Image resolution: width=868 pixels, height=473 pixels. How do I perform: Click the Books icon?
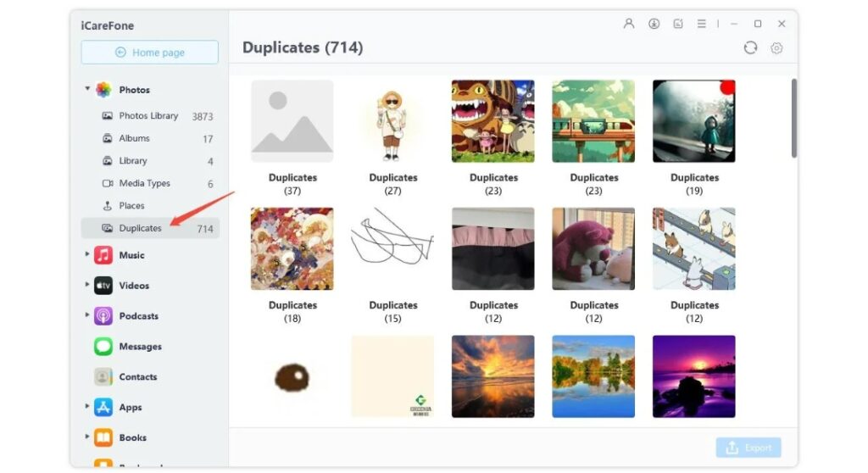click(103, 438)
